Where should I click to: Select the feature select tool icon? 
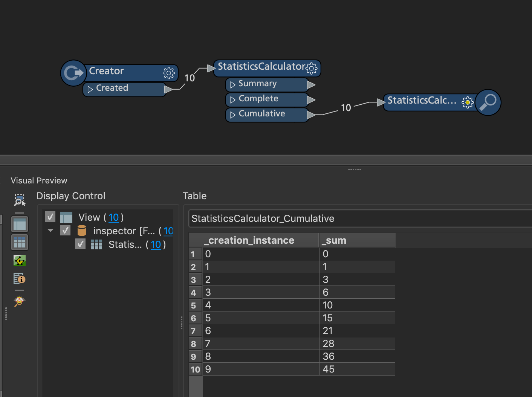(x=20, y=200)
